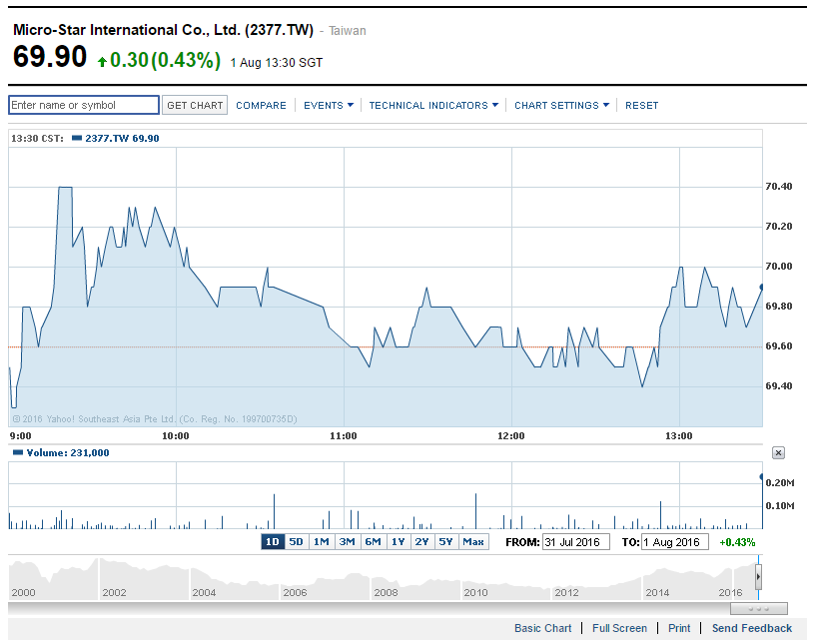The image size is (815, 644).
Task: Expand the TECHNICAL INDICATORS dropdown
Action: point(433,106)
